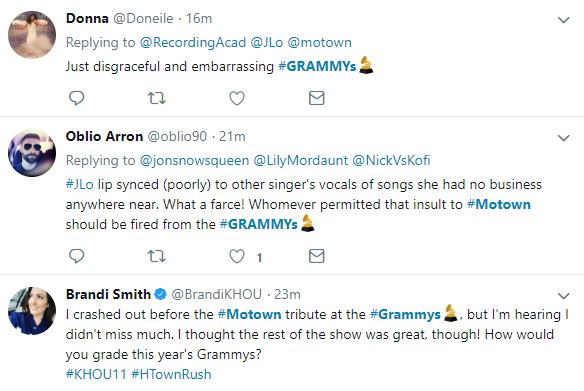The height and width of the screenshot is (391, 584).
Task: Open the #KHOU11 hashtag
Action: coord(96,374)
